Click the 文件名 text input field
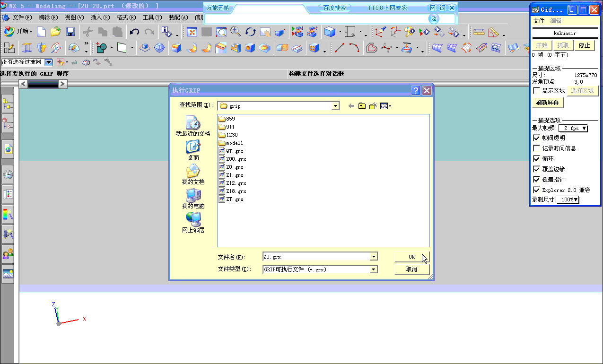The image size is (603, 364). click(316, 257)
